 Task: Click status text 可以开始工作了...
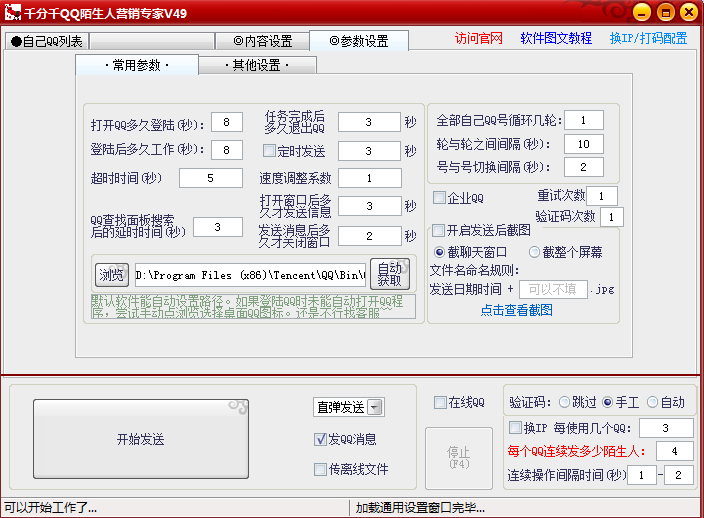click(x=51, y=508)
